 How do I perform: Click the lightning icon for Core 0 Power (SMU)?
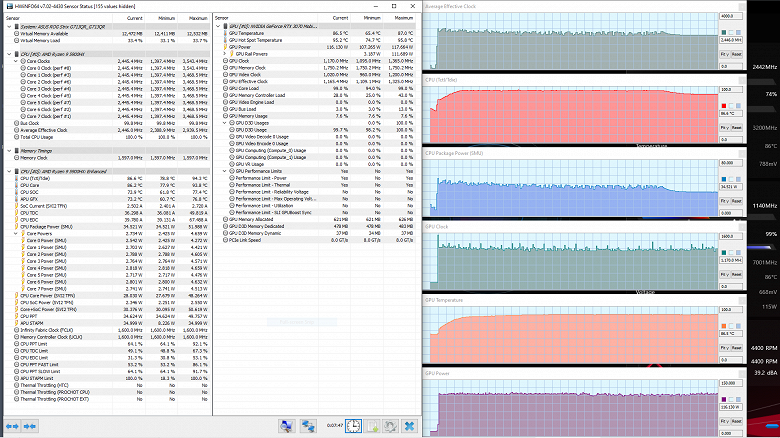[x=23, y=240]
